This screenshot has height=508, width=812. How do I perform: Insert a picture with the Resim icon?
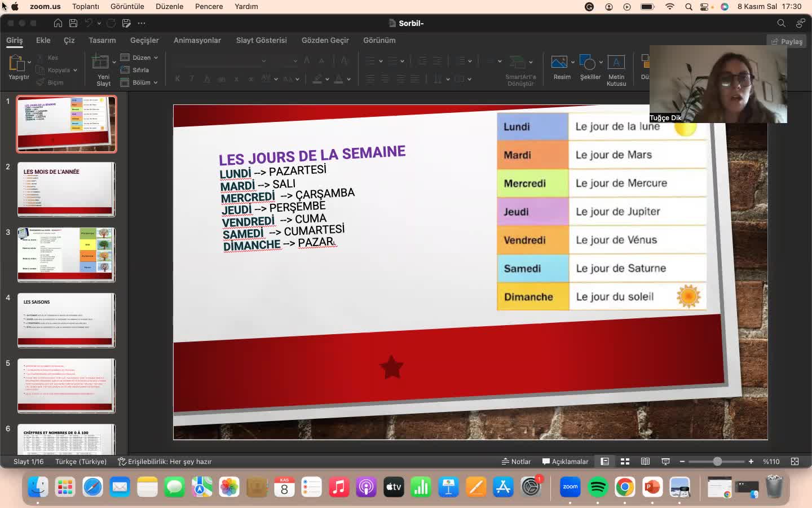(559, 62)
